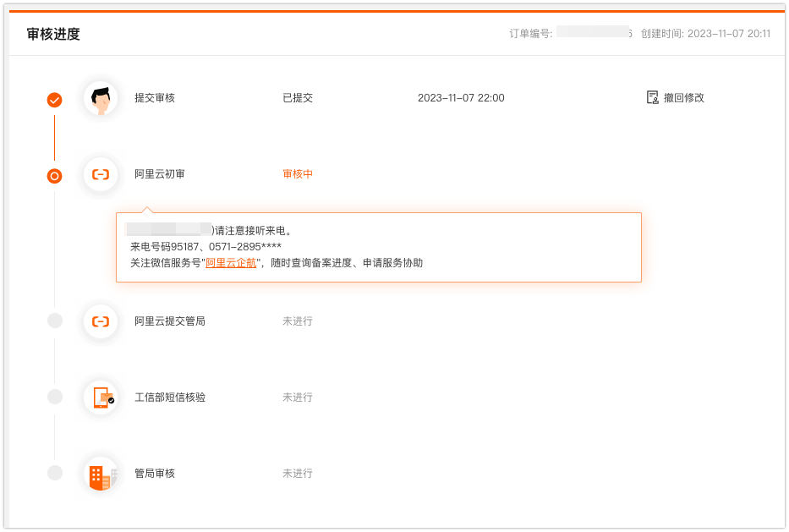Click the submission time 2023-11-07 22:00

tap(461, 98)
